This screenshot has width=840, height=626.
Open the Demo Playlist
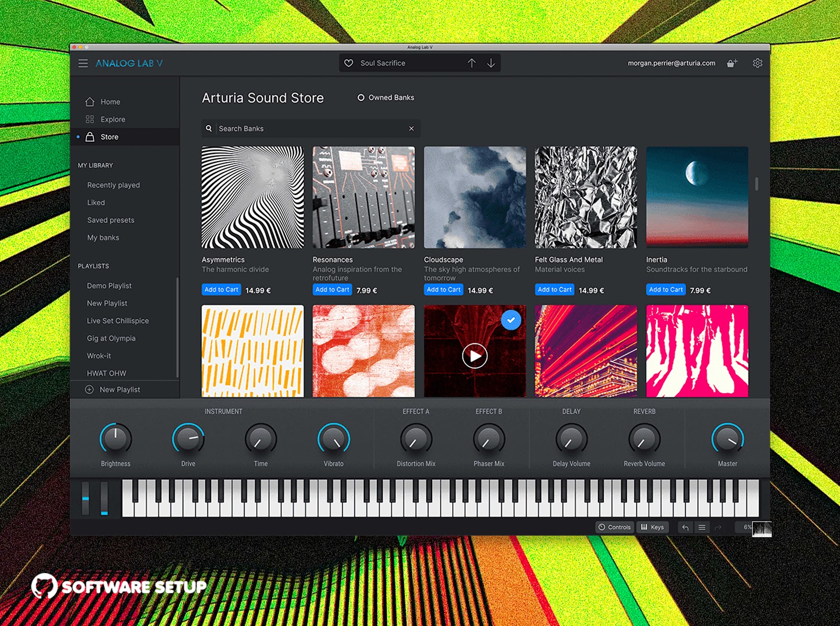tap(109, 286)
